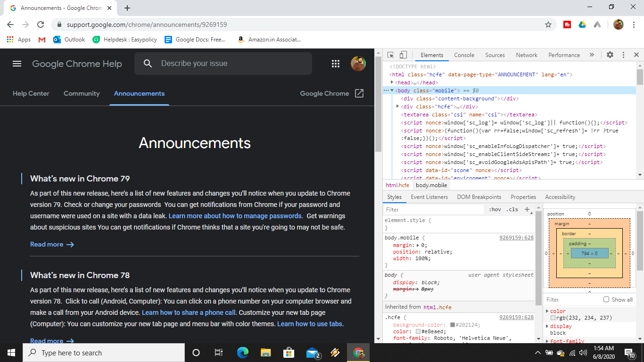Screen dimensions: 644x362
Task: Go back to the previous page
Action: 10,25
